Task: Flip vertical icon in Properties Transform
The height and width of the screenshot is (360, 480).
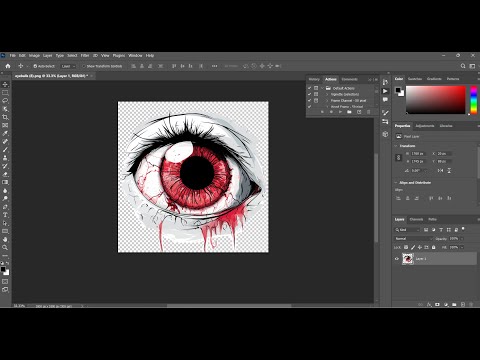Action: 449,170
